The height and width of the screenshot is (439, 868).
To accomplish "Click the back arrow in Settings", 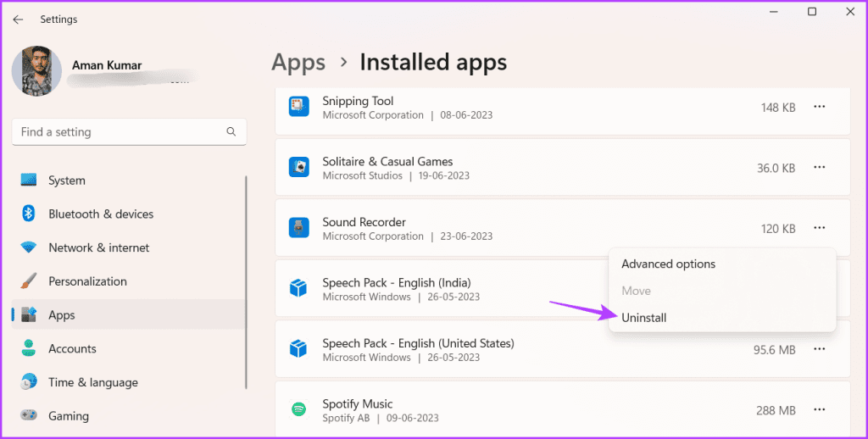I will tap(19, 19).
